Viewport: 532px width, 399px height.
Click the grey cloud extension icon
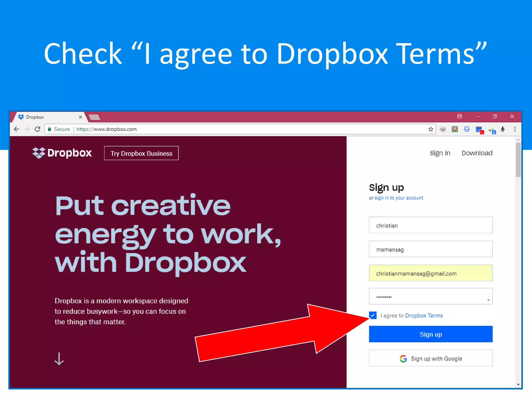click(443, 129)
